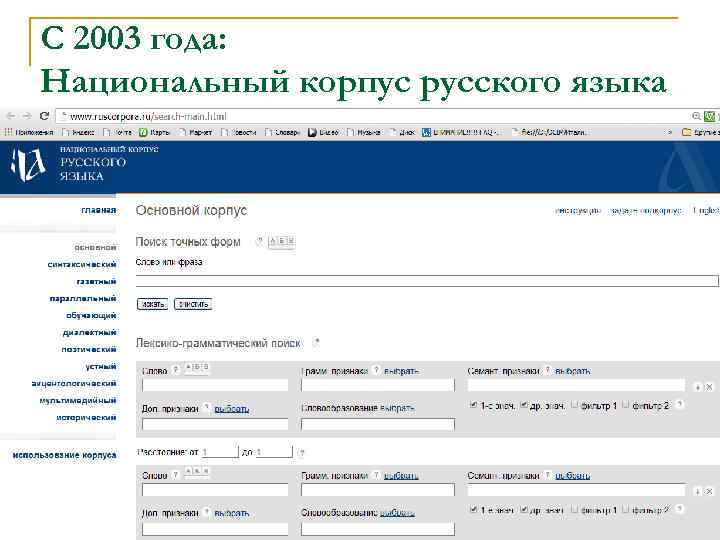This screenshot has width=720, height=540.
Task: Click the Расстояние до field
Action: point(274,452)
